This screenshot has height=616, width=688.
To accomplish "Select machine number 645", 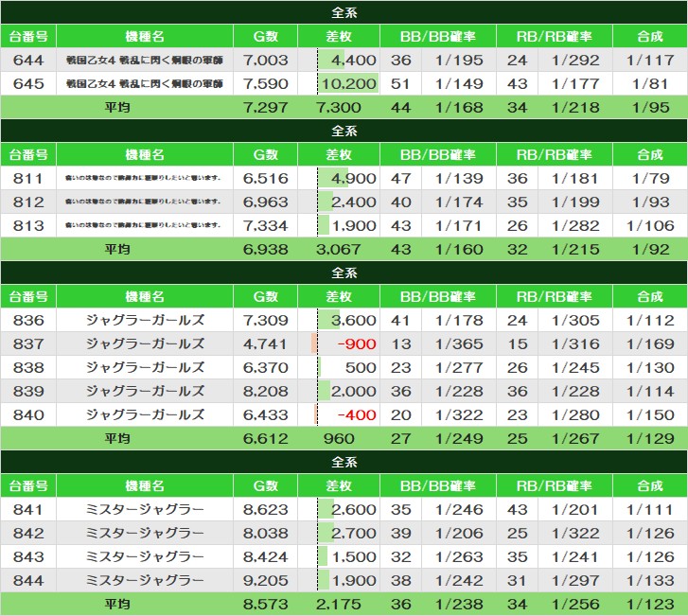I will tap(28, 84).
